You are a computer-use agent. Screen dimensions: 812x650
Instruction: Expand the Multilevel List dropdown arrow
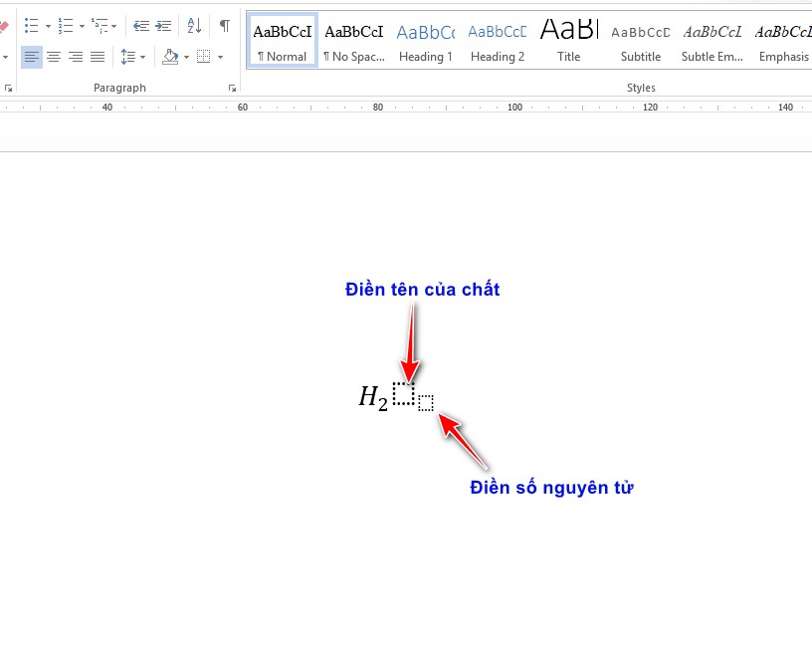click(x=113, y=26)
